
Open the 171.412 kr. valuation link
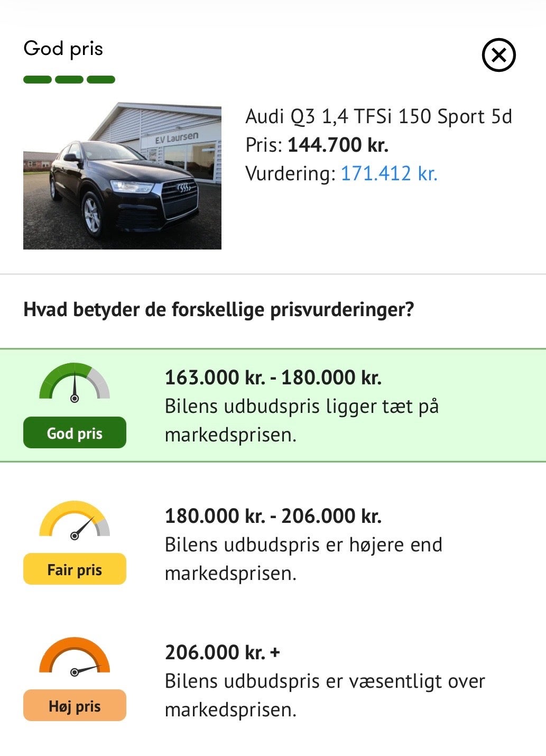tap(389, 173)
